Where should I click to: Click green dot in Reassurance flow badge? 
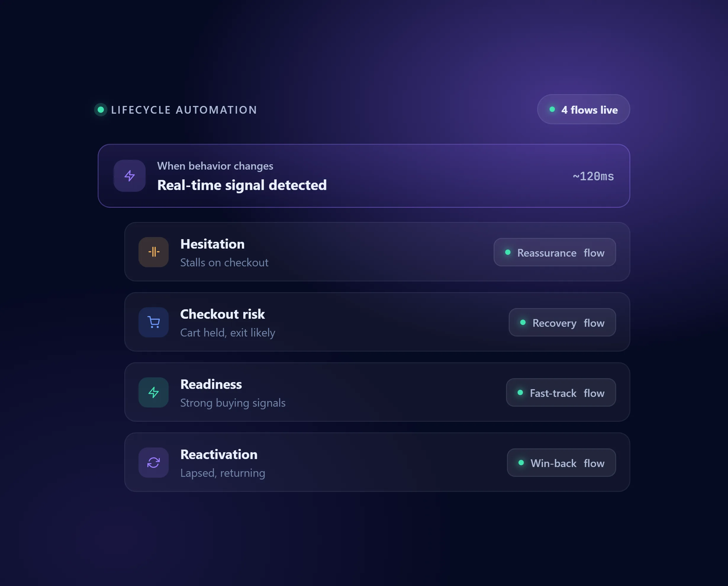point(508,252)
